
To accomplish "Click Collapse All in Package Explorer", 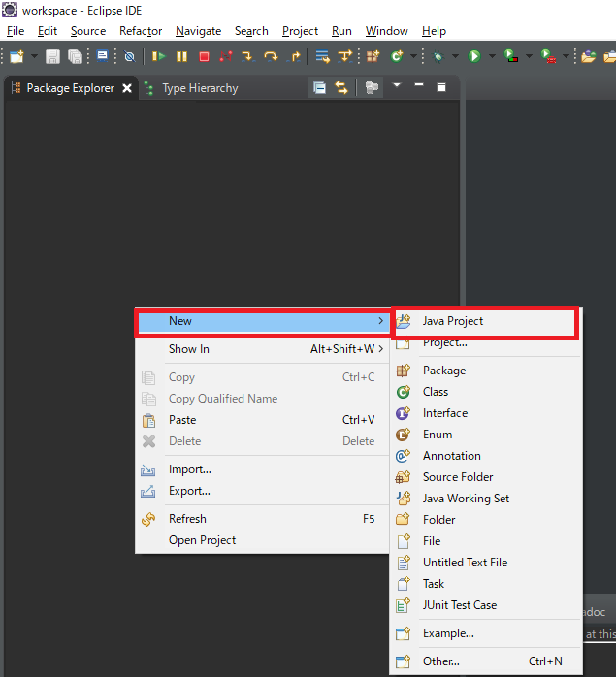I will coord(320,87).
